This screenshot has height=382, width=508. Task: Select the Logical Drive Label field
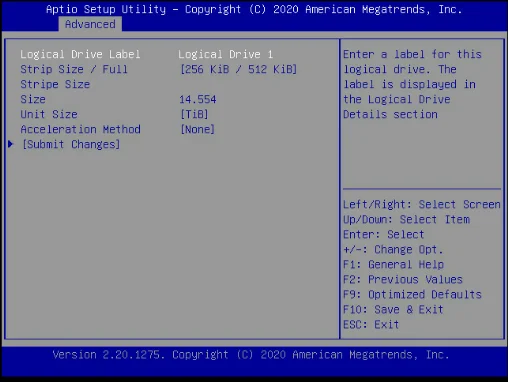click(80, 54)
